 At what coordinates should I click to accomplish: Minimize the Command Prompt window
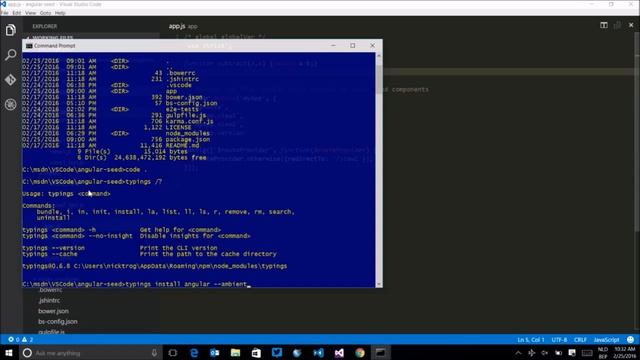(x=333, y=46)
